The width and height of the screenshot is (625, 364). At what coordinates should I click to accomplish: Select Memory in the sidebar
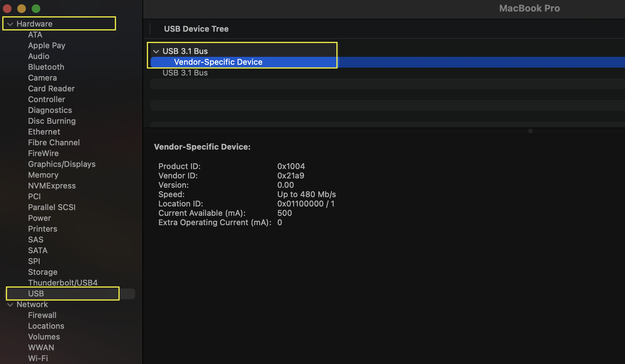click(43, 175)
